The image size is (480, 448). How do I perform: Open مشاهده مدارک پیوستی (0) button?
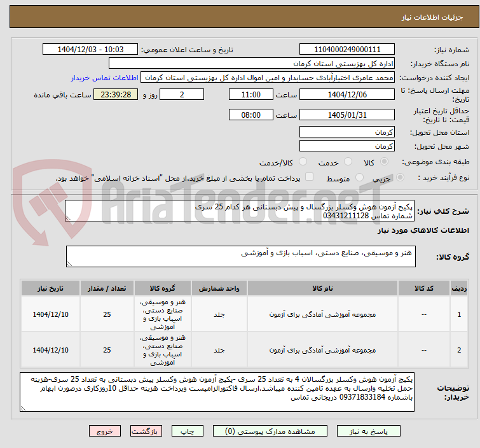coord(270,431)
